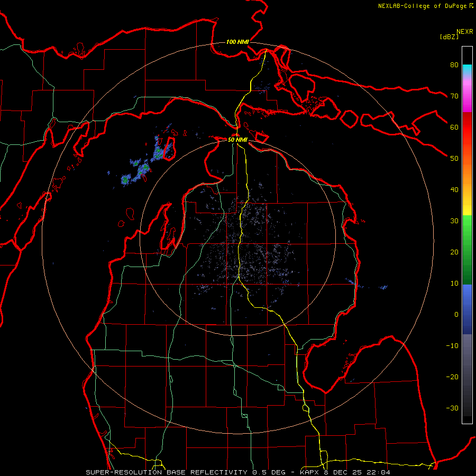Select the 40 value on the dBZ scale

pos(454,189)
